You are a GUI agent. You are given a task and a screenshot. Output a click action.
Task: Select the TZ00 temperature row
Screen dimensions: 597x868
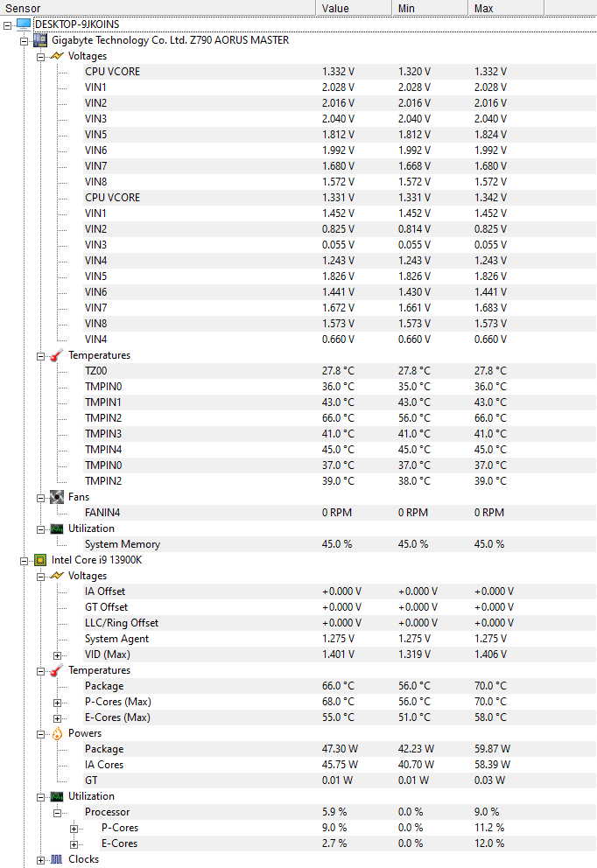(340, 371)
